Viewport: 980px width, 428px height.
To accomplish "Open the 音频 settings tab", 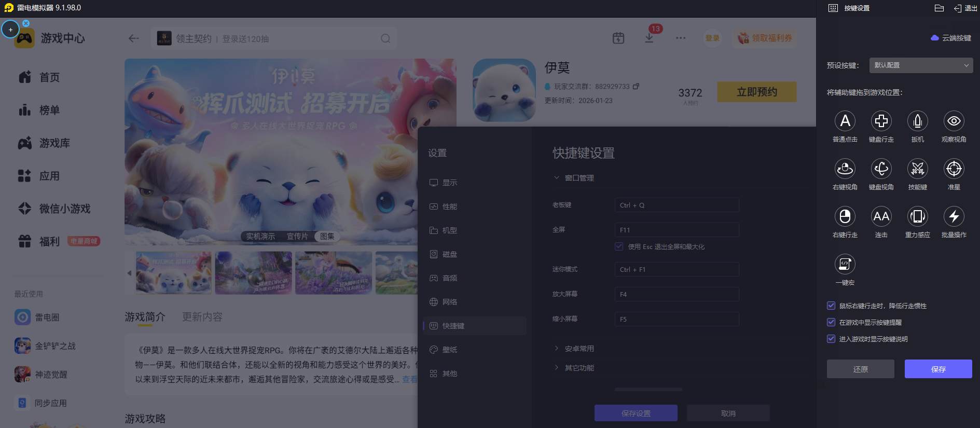I will [475, 278].
